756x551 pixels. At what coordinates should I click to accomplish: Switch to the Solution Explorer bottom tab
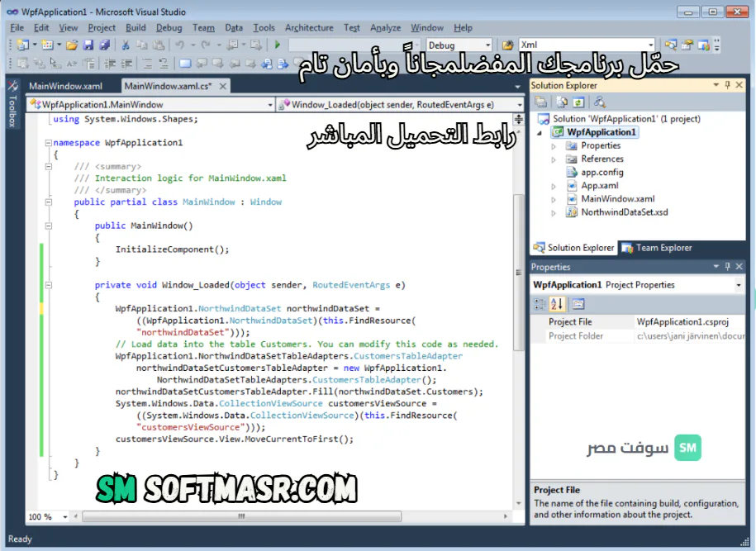tap(573, 248)
